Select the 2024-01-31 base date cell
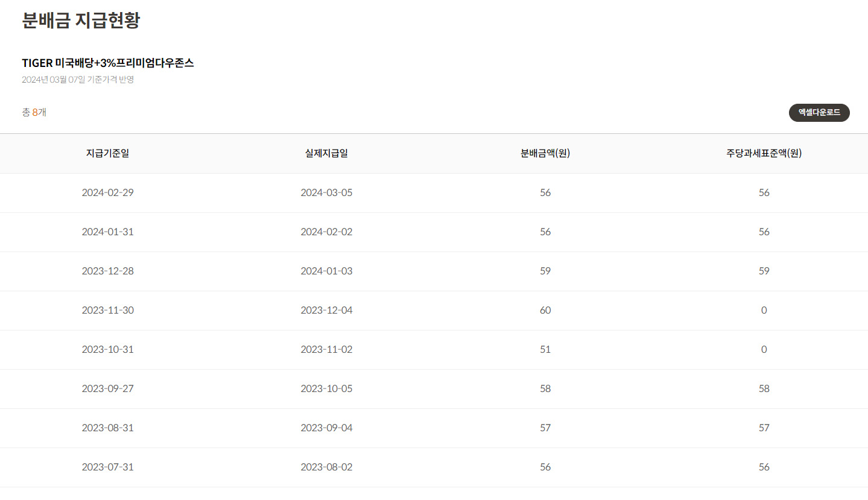 pyautogui.click(x=107, y=232)
